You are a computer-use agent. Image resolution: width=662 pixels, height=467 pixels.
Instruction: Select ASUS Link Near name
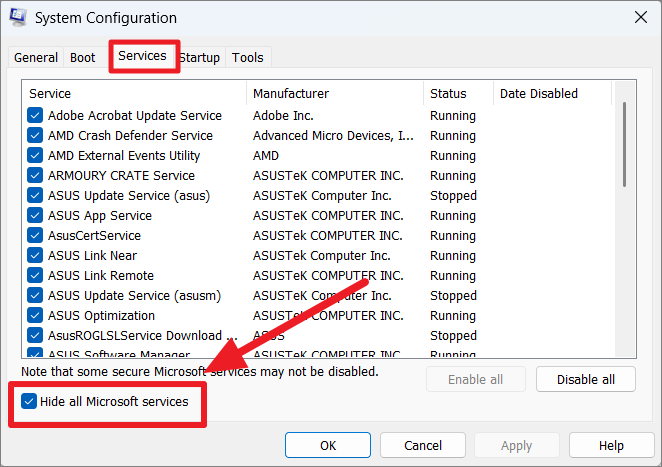coord(92,255)
